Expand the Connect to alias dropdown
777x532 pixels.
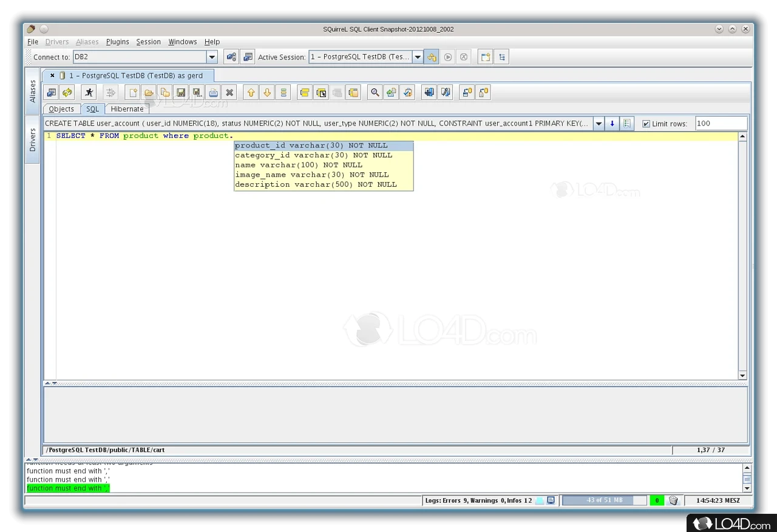[x=212, y=57]
